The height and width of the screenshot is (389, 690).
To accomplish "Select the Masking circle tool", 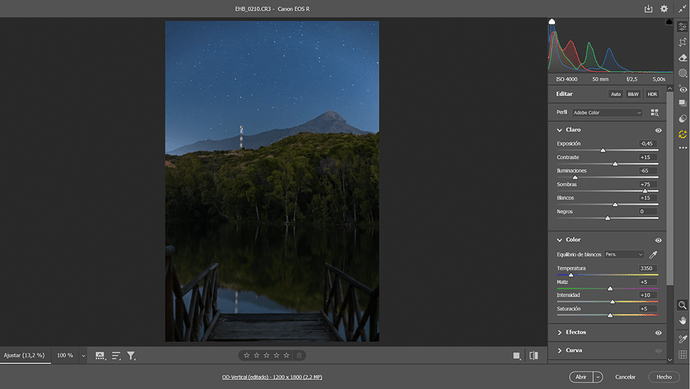I will coord(683,73).
